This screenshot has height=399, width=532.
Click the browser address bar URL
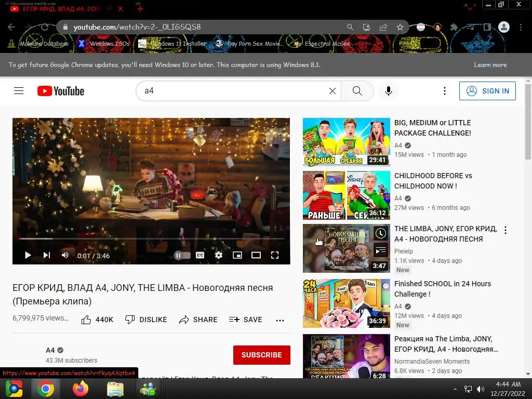(x=137, y=27)
